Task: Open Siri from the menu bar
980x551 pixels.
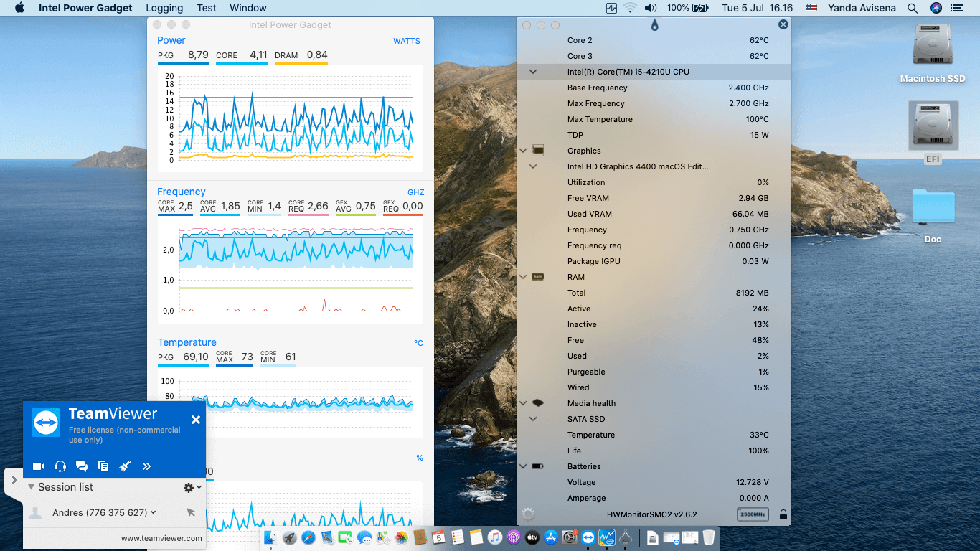Action: (x=936, y=8)
